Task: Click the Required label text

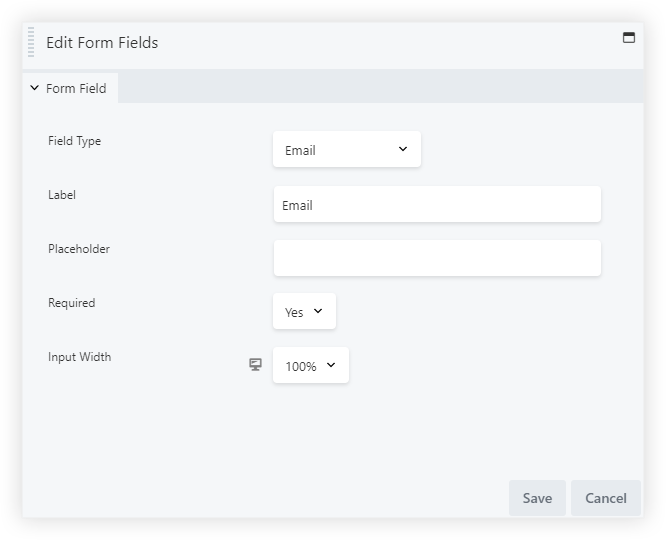Action: 72,303
